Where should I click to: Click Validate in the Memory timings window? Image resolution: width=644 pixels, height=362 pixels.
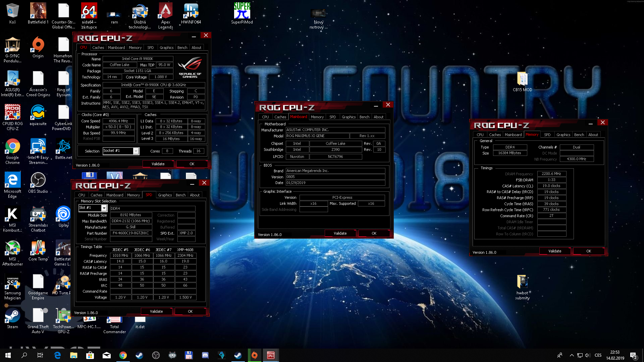(555, 251)
